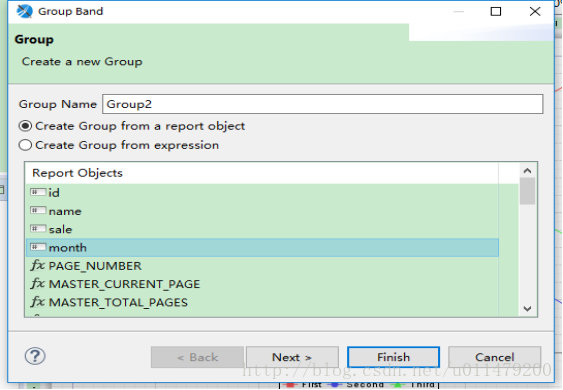Select Create Group from expression option

119,145
